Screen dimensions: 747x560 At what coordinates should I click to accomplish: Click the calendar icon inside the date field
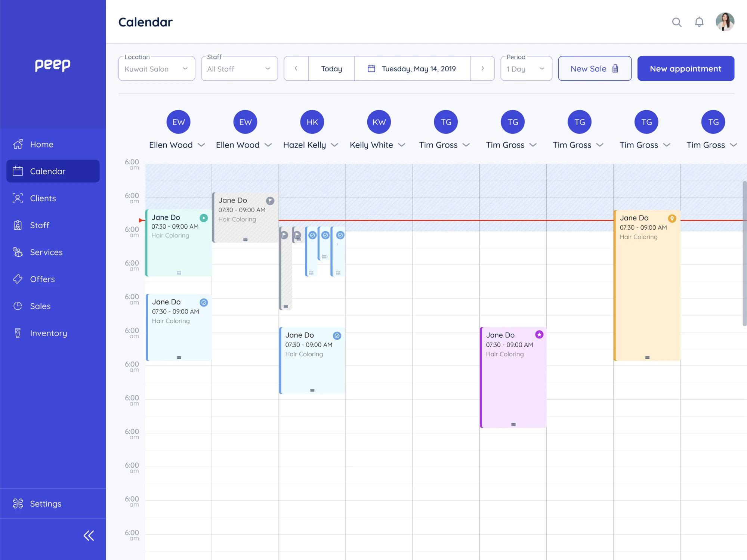[371, 68]
